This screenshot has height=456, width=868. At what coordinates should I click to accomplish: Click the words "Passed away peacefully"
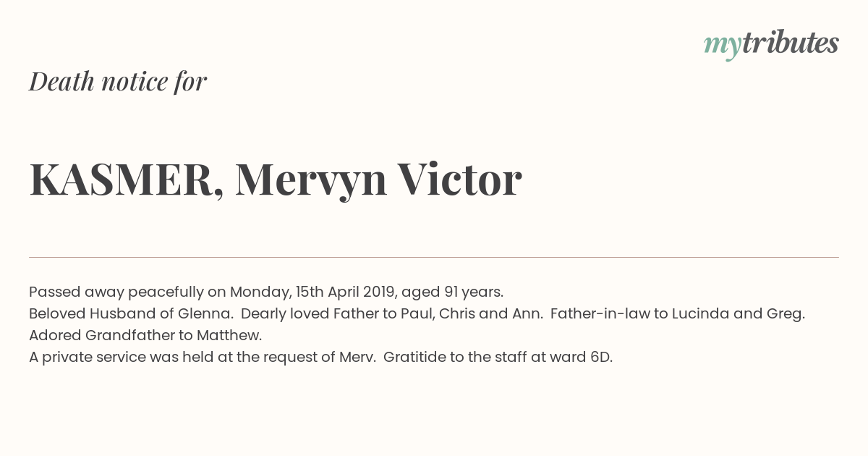[x=116, y=292]
